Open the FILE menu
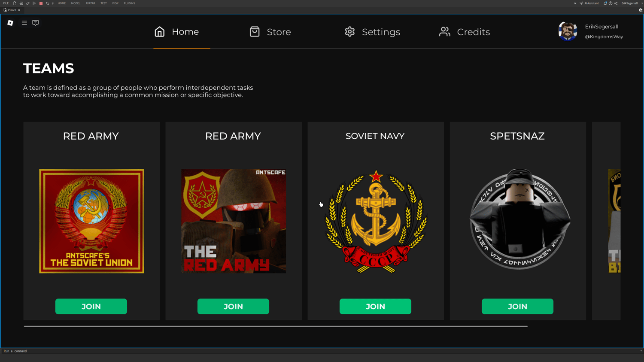 pyautogui.click(x=6, y=3)
